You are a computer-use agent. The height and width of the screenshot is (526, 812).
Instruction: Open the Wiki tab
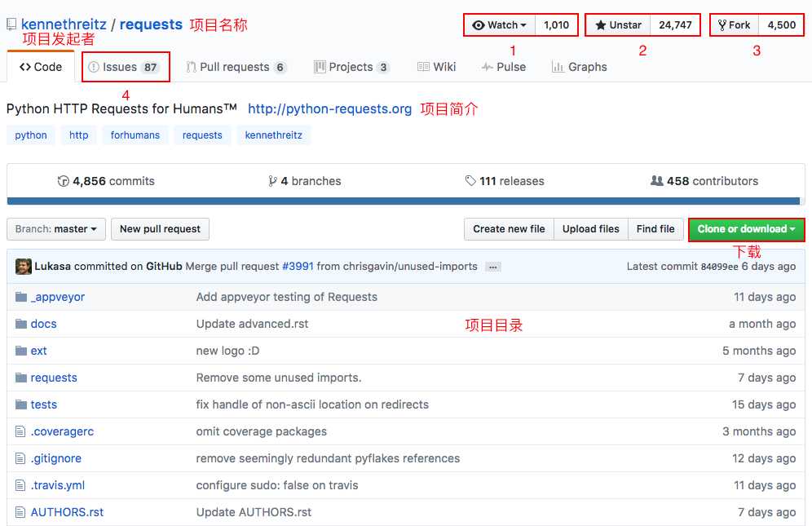[436, 67]
